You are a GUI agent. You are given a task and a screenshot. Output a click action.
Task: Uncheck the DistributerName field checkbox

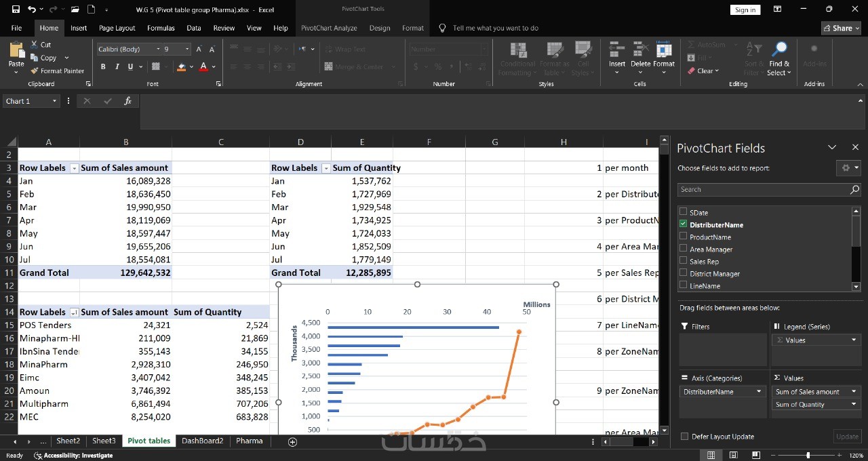point(683,224)
